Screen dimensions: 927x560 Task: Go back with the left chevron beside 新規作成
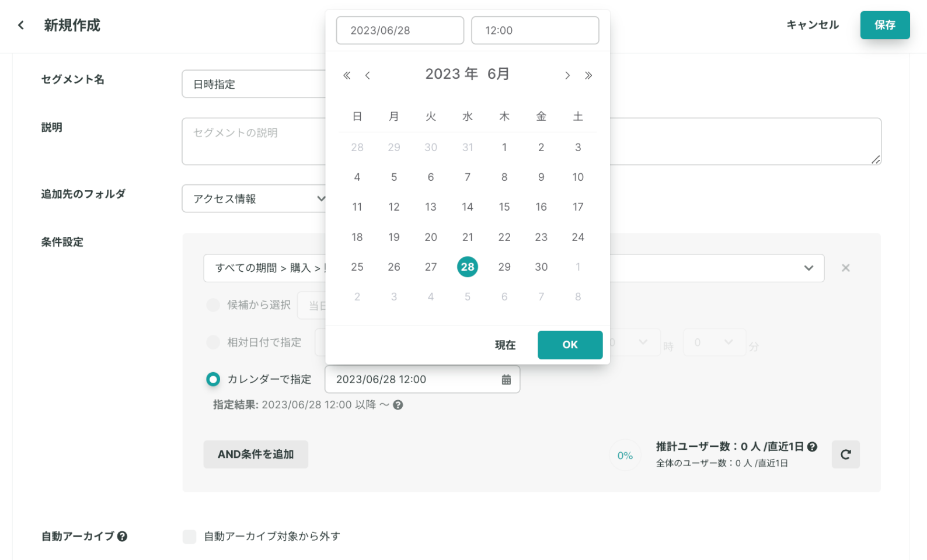click(x=21, y=25)
